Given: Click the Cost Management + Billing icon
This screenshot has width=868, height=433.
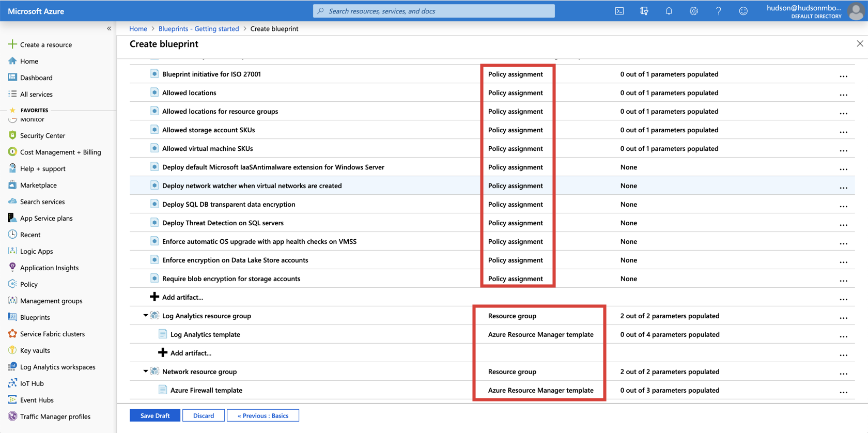Looking at the screenshot, I should [x=12, y=152].
